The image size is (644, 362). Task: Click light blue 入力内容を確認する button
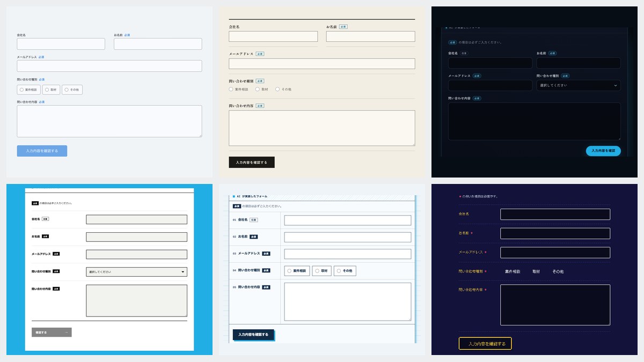click(x=42, y=151)
